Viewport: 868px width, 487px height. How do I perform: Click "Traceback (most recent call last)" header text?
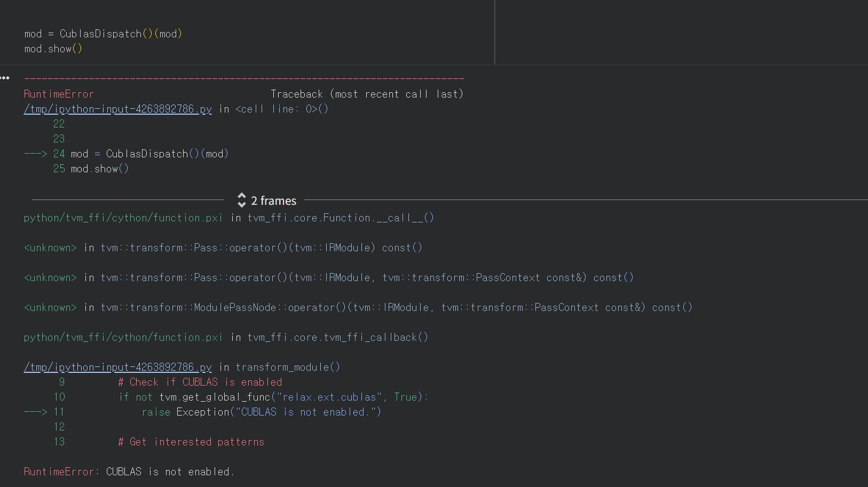click(x=366, y=94)
